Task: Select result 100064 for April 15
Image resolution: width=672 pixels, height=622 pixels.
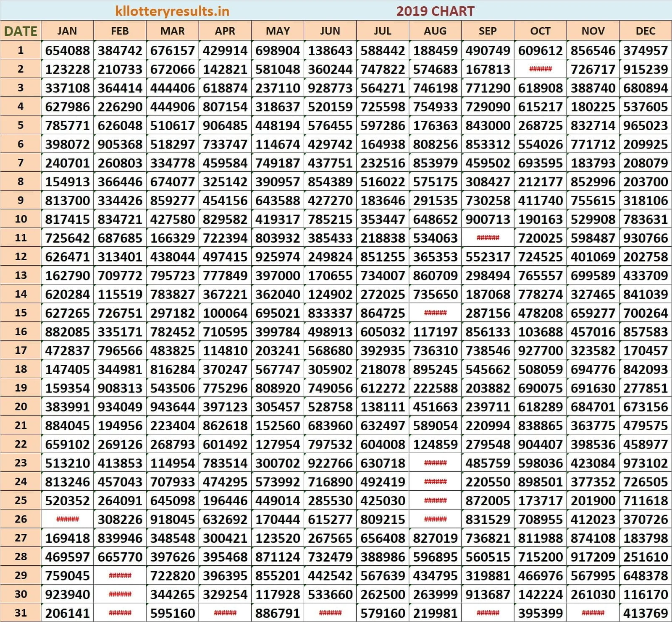Action: tap(225, 313)
